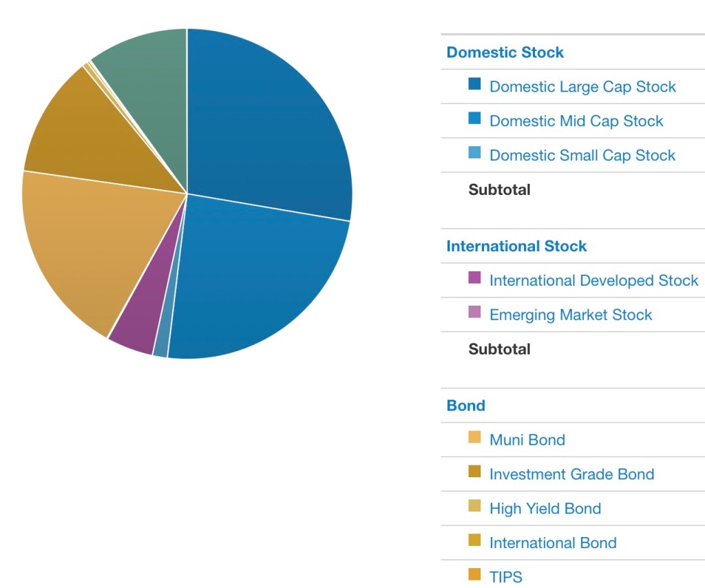Click the Bond section heading

[x=465, y=406]
